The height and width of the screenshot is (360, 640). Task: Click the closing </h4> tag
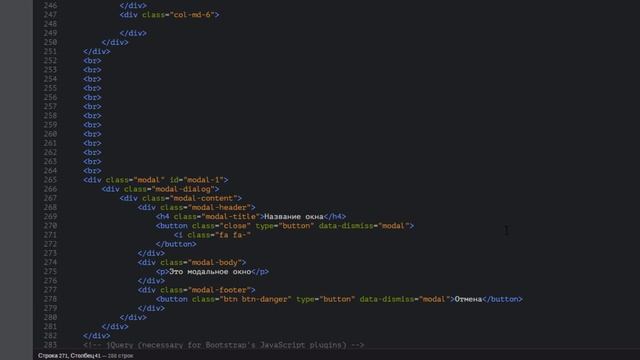coord(335,217)
